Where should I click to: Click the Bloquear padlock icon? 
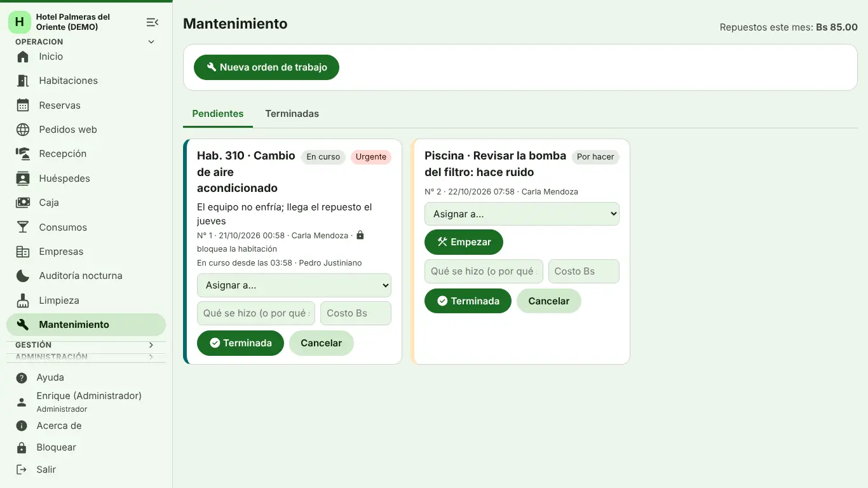pyautogui.click(x=22, y=447)
